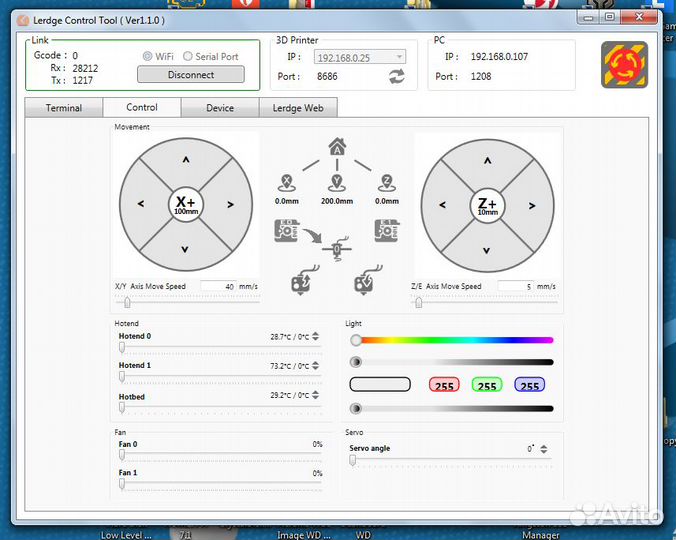Home the X axis marker icon
This screenshot has width=676, height=540.
287,183
